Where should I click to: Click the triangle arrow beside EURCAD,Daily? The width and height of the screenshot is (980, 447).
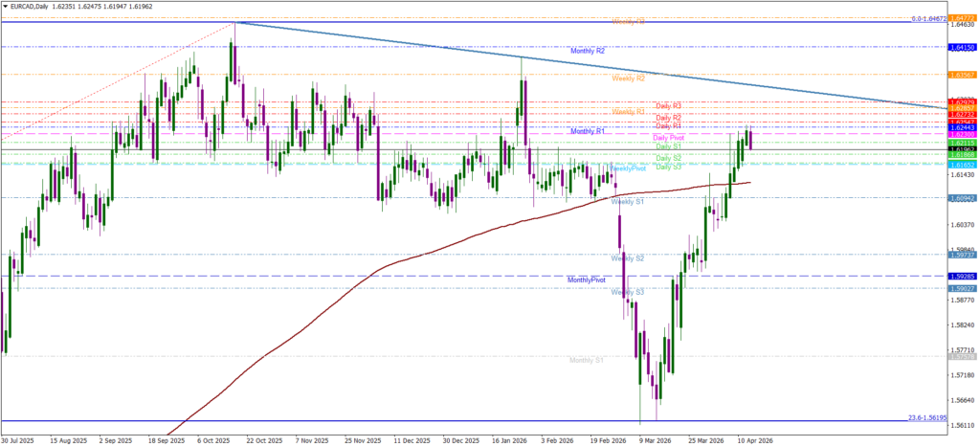click(5, 5)
